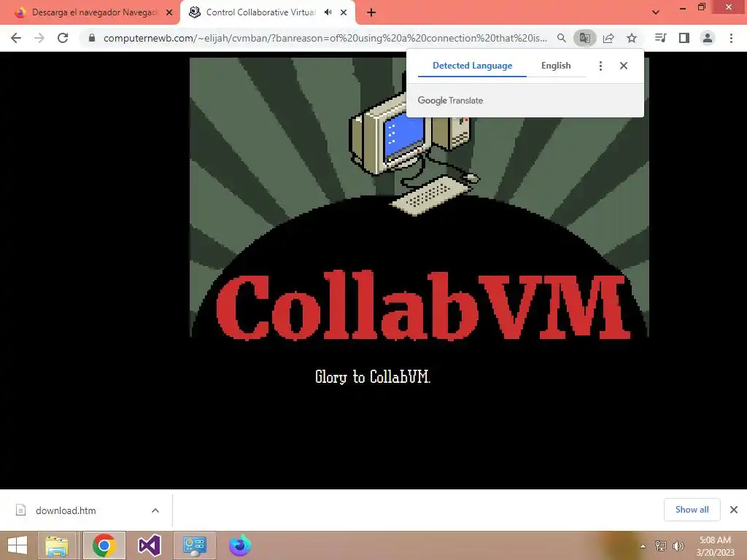Click the address bar URL
Screen dimensions: 747x560
(325, 38)
